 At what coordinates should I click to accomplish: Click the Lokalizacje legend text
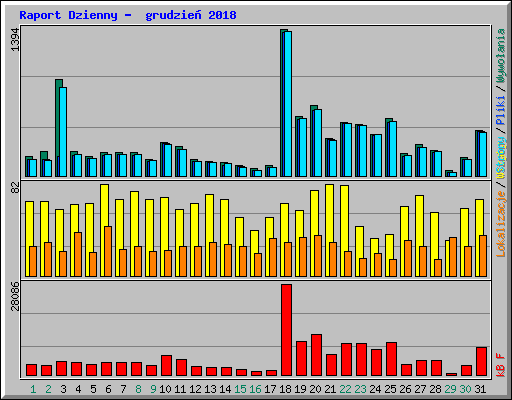click(x=501, y=224)
